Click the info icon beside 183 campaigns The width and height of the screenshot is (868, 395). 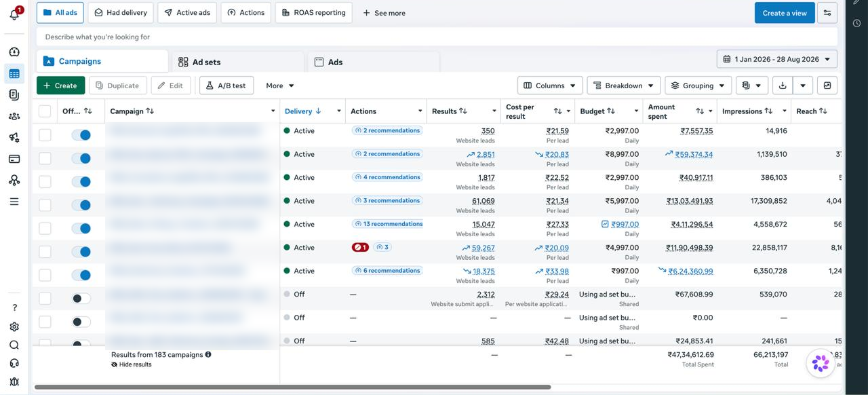208,354
